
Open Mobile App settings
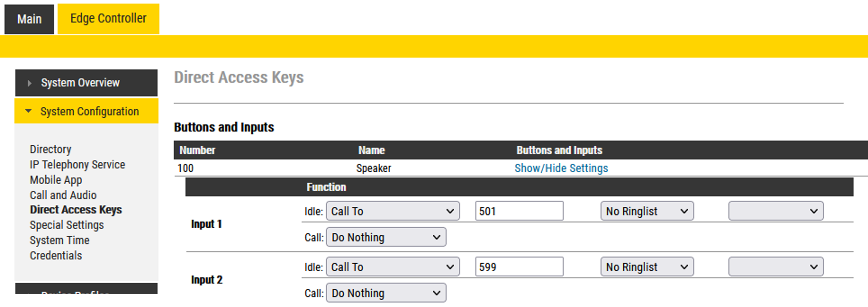[x=56, y=180]
